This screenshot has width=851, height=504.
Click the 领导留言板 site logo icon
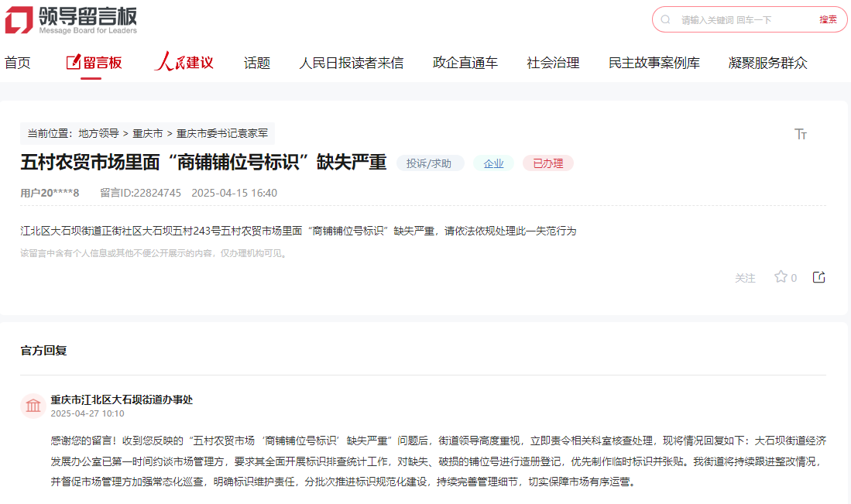click(19, 21)
